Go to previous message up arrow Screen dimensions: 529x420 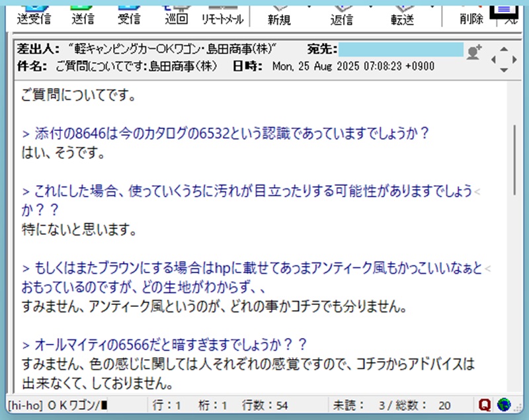(504, 49)
